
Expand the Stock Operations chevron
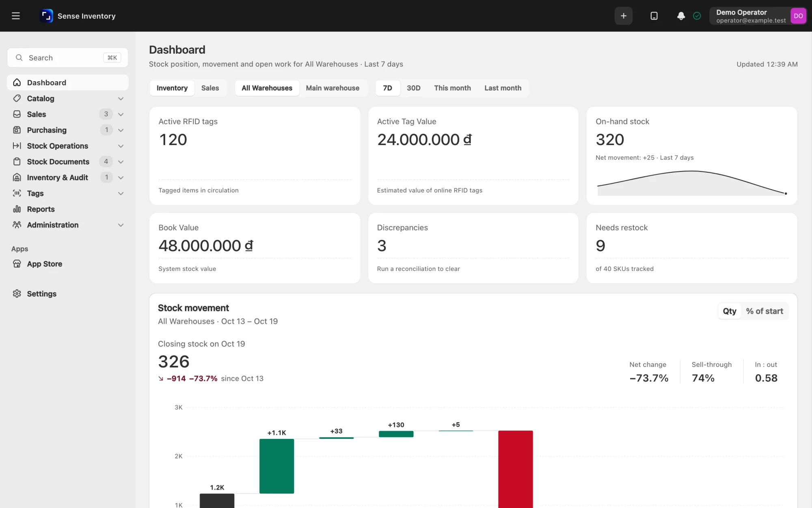pos(121,146)
